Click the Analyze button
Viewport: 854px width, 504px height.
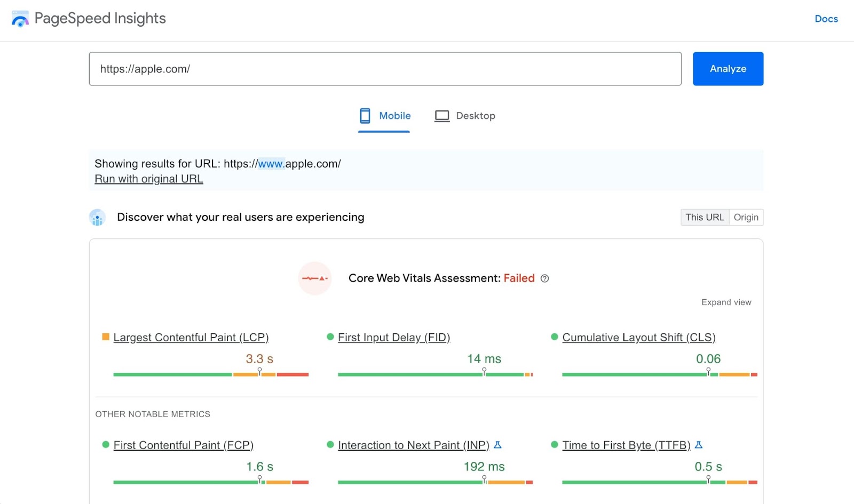[728, 69]
